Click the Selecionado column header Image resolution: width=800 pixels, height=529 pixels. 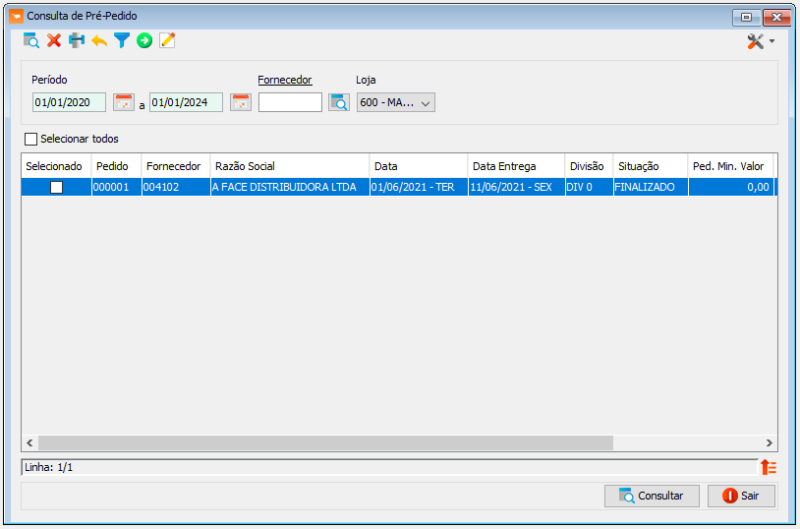56,166
